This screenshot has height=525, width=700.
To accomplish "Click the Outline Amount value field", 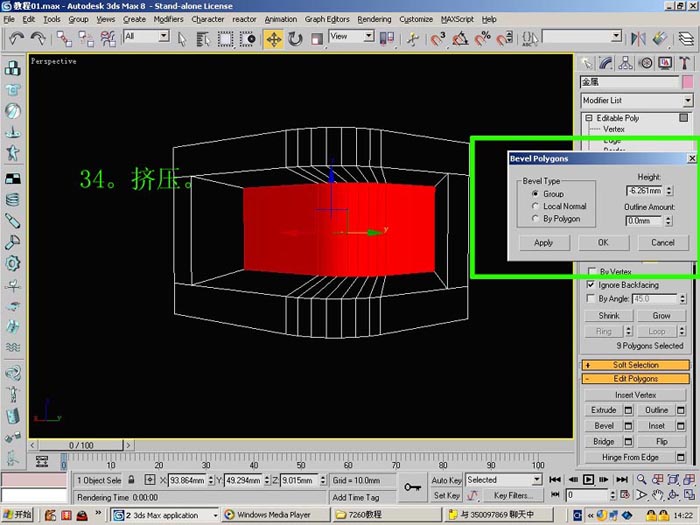I will coord(645,221).
